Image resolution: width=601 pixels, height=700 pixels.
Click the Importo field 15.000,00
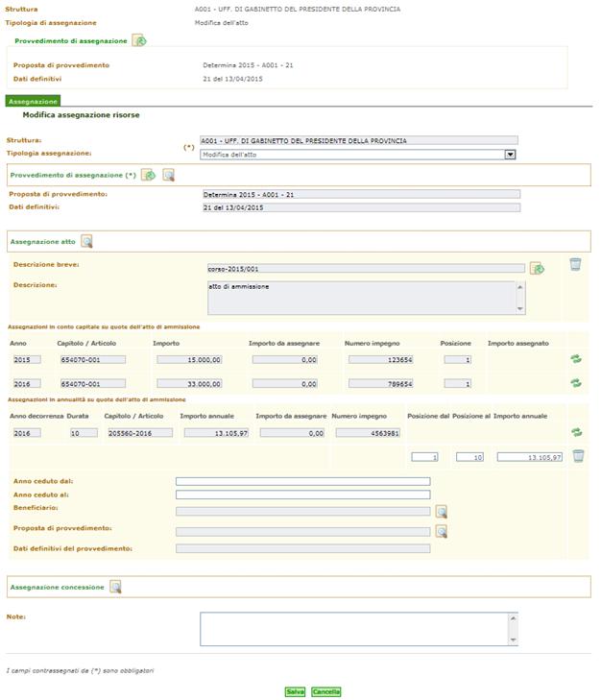pos(189,359)
